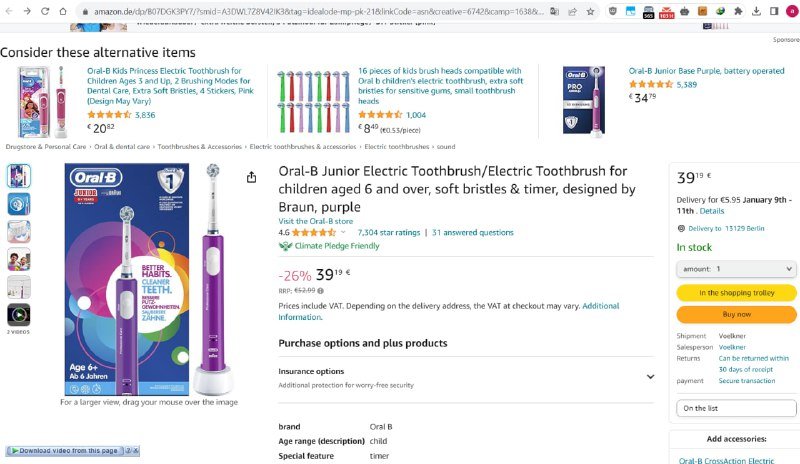Image resolution: width=800 pixels, height=464 pixels.
Task: Expand the Insurance options section
Action: pyautogui.click(x=650, y=377)
